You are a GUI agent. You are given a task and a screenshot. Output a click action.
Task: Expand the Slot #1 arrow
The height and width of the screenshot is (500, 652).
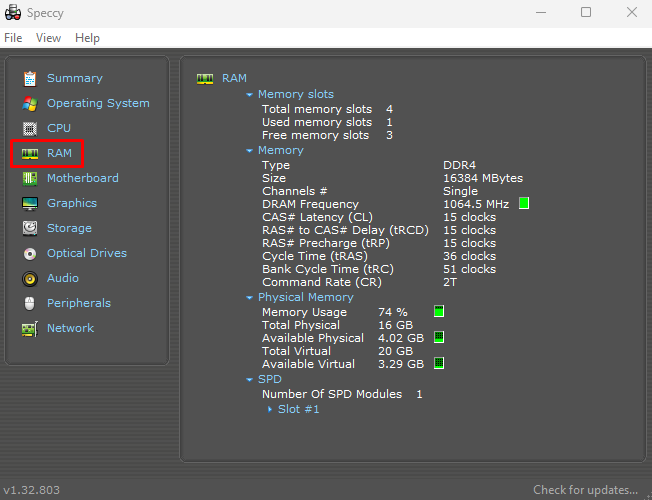point(270,409)
